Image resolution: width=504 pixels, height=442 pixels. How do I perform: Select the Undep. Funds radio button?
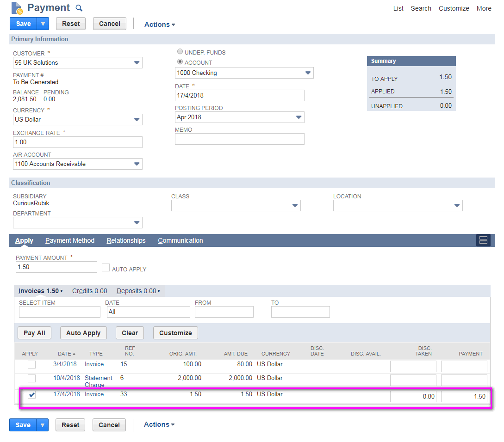[180, 52]
